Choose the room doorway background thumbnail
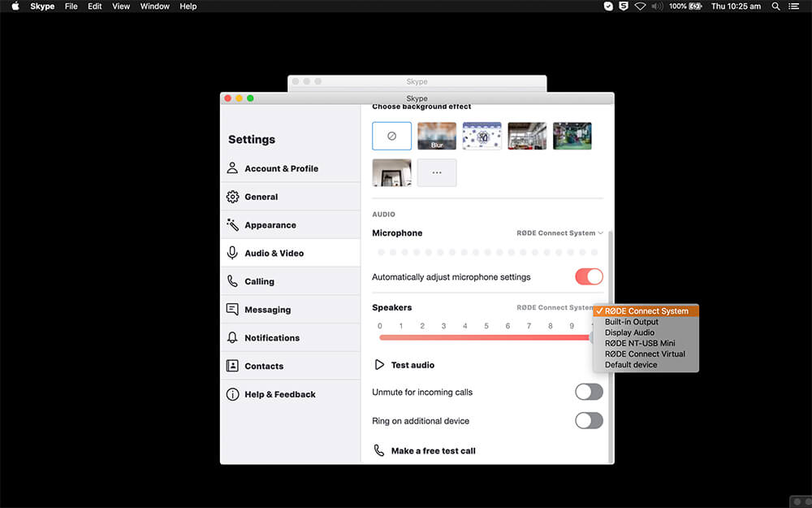The height and width of the screenshot is (508, 812). (391, 172)
